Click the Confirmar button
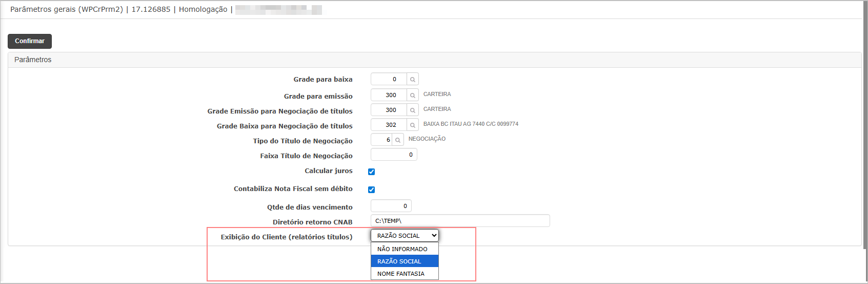Image resolution: width=868 pixels, height=284 pixels. coord(30,41)
